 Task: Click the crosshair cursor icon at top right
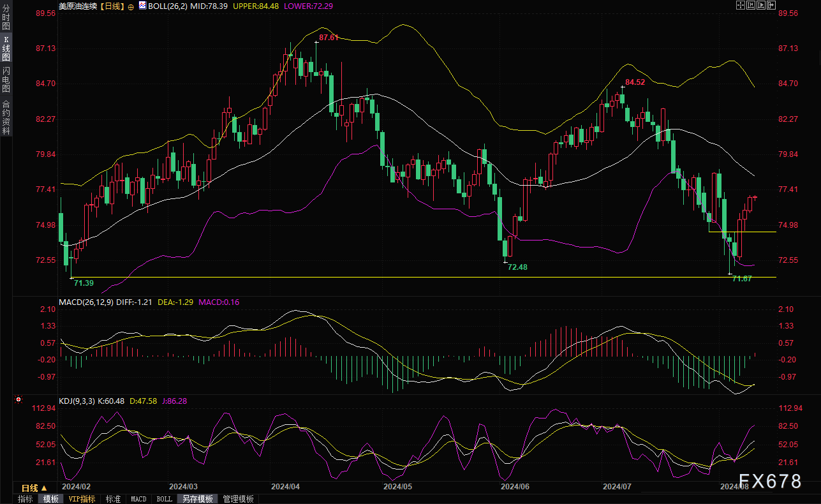[x=741, y=5]
